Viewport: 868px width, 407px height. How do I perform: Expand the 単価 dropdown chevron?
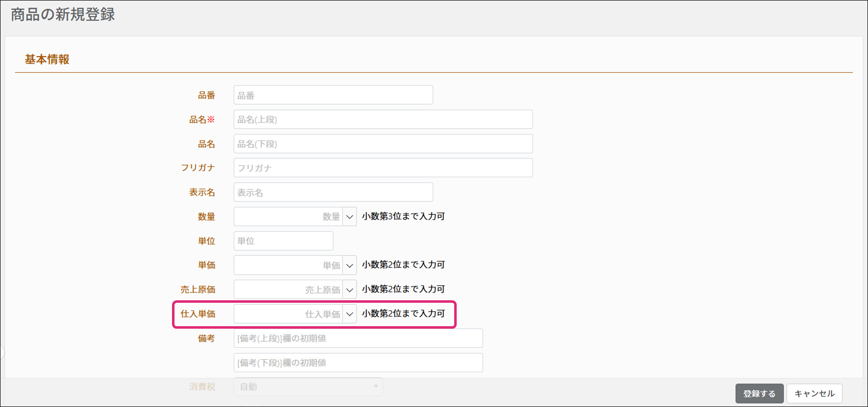point(349,265)
